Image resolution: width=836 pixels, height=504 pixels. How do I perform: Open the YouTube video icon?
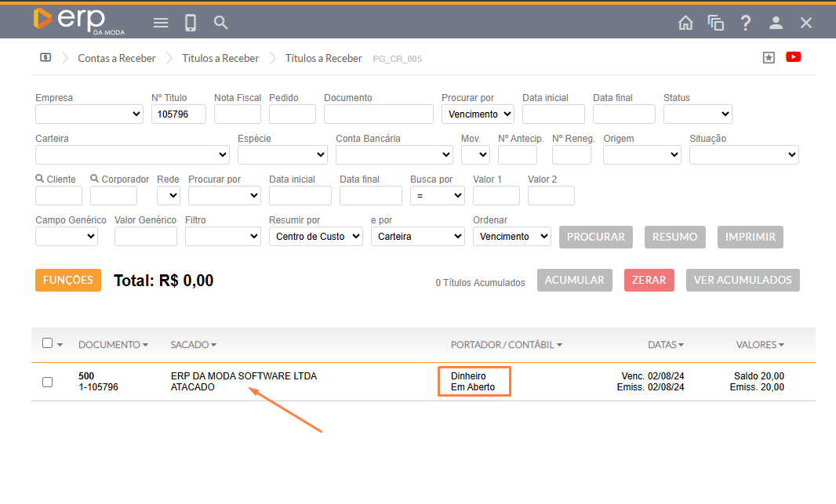793,57
